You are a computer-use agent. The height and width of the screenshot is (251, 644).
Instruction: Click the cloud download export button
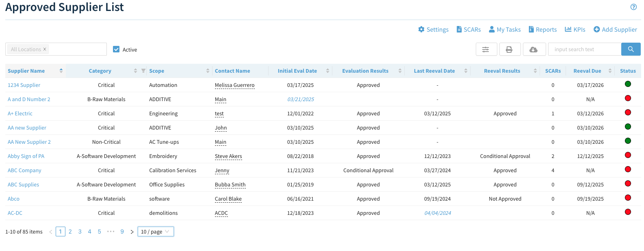[534, 50]
